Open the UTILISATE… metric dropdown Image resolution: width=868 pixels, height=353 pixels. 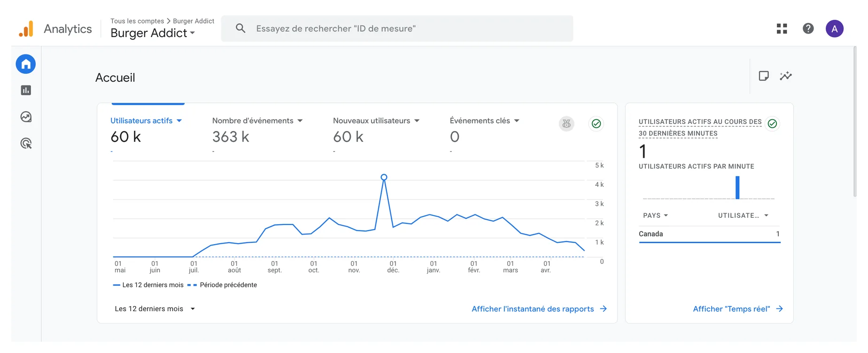tap(743, 215)
